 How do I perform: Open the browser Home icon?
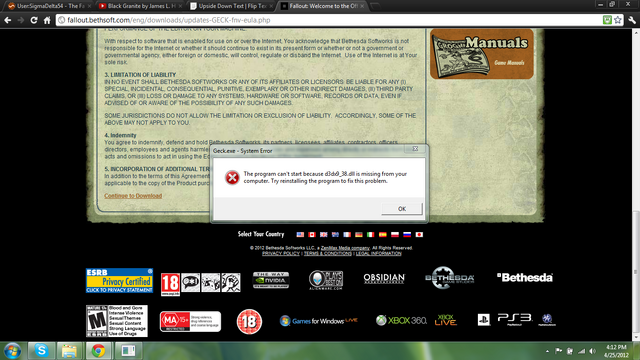(x=47, y=20)
